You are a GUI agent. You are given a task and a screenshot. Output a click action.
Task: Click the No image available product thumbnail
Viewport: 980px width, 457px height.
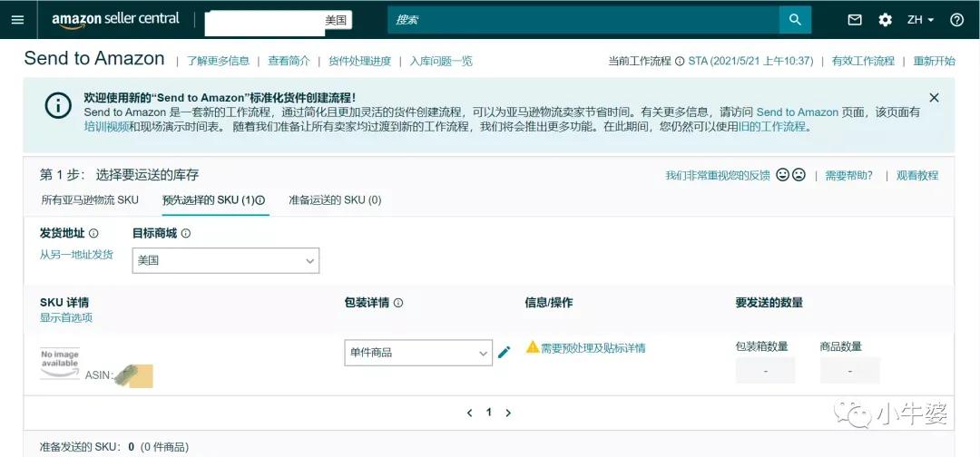60,364
